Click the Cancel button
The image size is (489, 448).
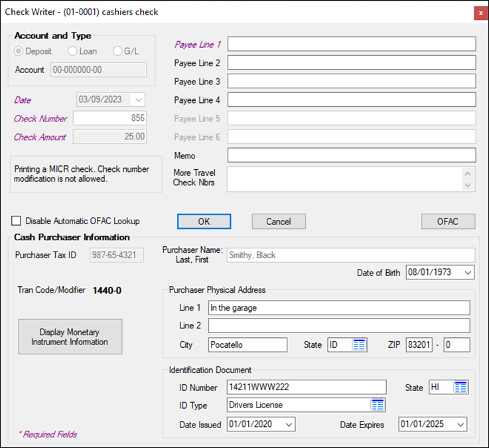tap(279, 222)
